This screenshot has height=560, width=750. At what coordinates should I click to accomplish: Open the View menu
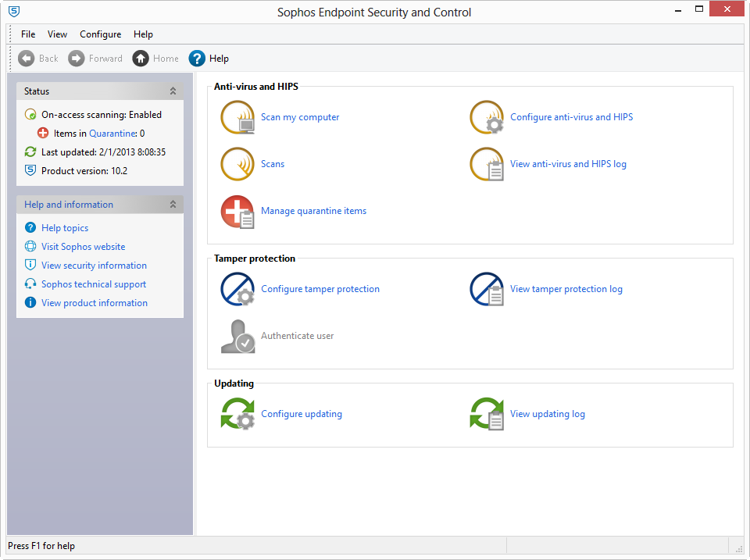(x=57, y=34)
